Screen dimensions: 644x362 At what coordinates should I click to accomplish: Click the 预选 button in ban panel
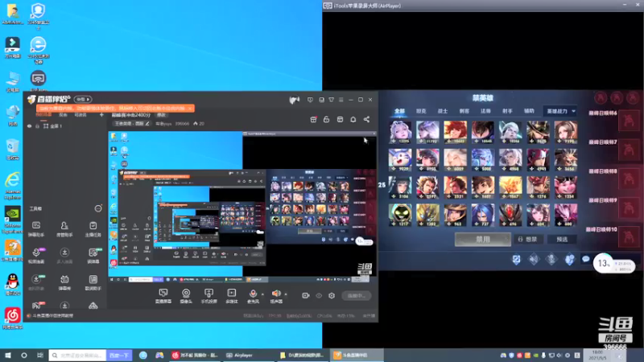point(562,239)
